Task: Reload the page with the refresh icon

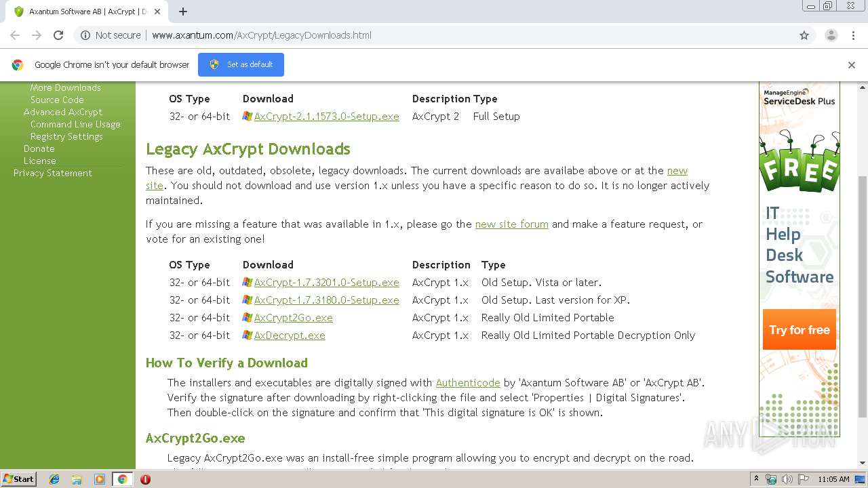Action: pyautogui.click(x=58, y=35)
